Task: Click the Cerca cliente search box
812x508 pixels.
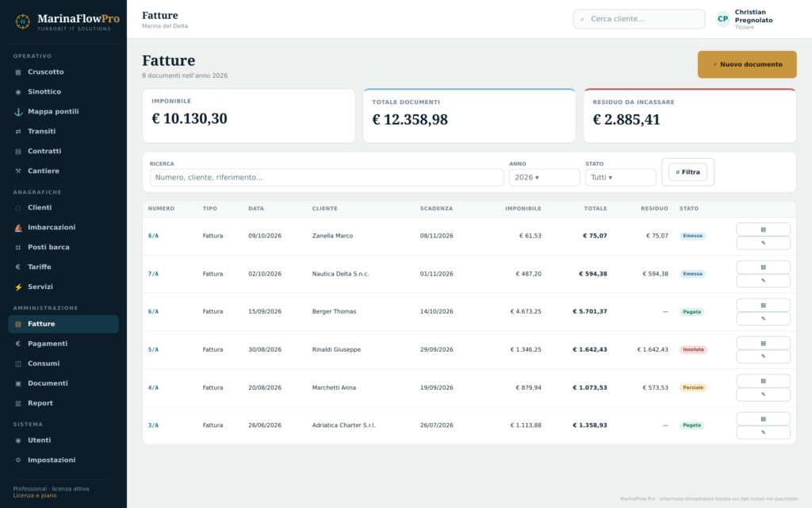Action: (639, 19)
